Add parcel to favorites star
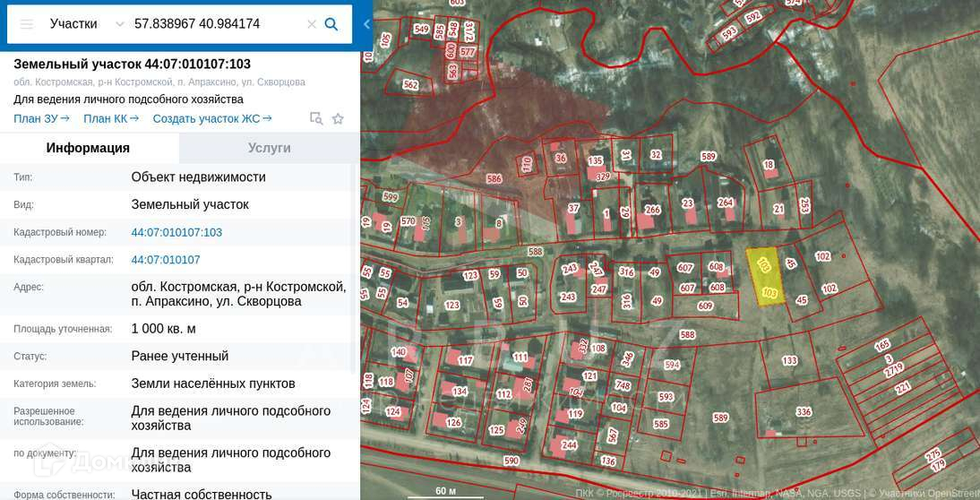Viewport: 980px width, 500px height. [x=338, y=119]
